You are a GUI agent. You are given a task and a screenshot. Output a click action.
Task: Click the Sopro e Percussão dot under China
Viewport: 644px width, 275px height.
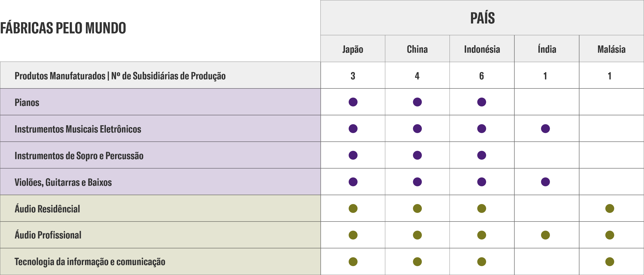coord(417,155)
